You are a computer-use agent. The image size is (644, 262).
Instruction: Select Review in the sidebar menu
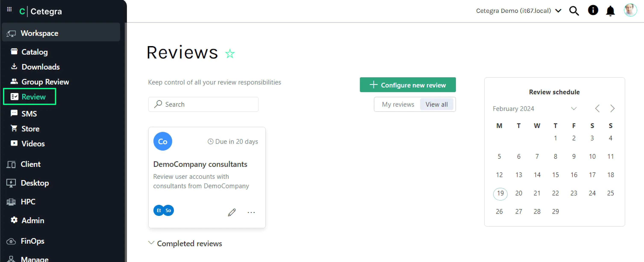point(33,97)
